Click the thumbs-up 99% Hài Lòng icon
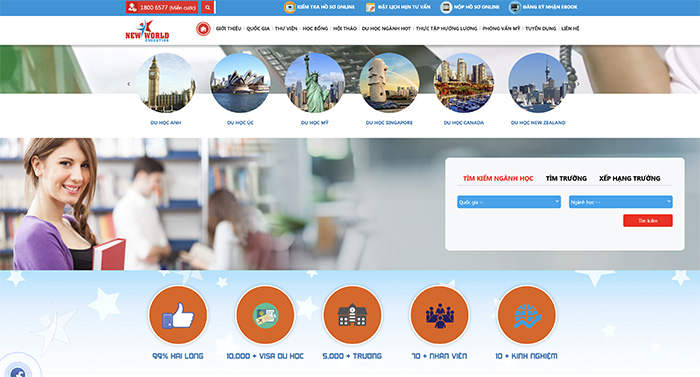The image size is (700, 377). pos(178,315)
